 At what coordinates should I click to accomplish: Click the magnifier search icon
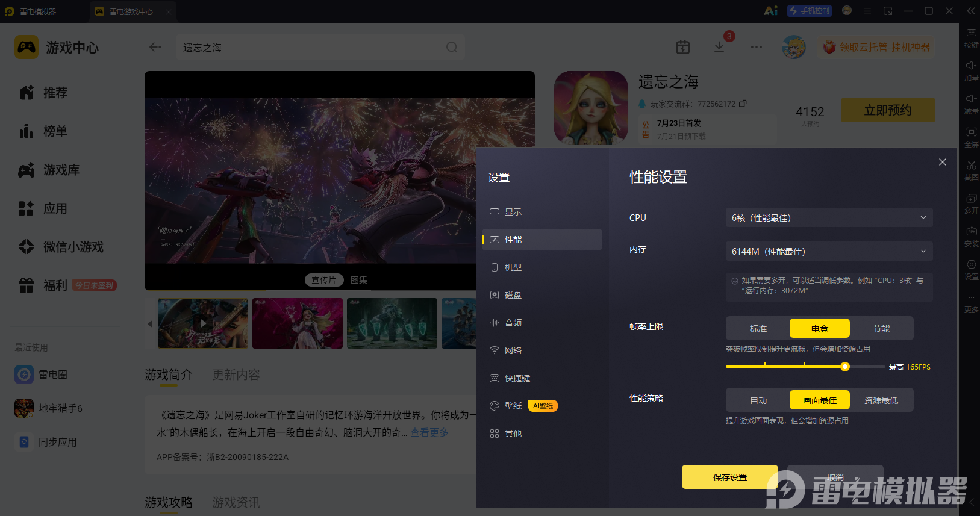coord(452,47)
